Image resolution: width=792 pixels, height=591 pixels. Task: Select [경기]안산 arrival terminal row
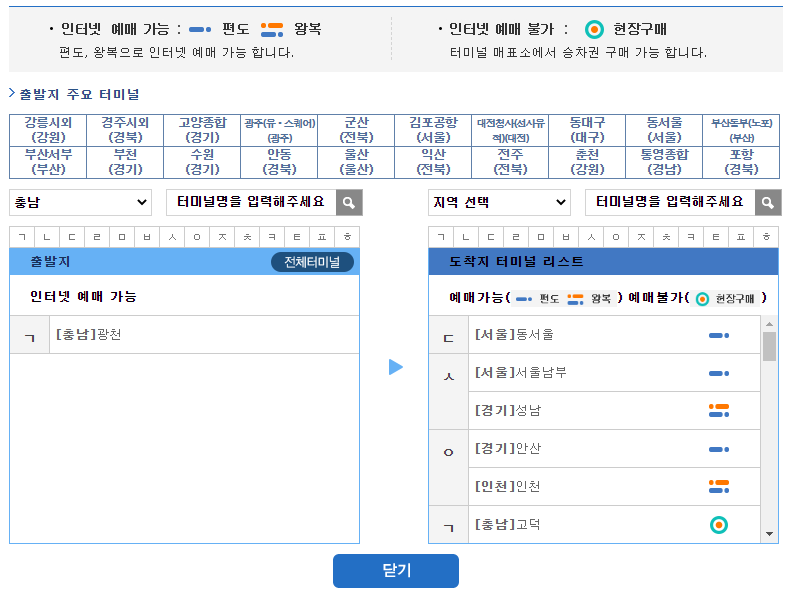point(614,449)
